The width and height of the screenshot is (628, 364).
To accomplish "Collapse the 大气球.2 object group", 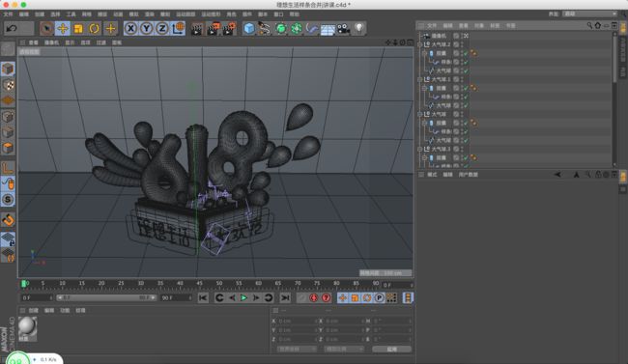I will coord(419,44).
